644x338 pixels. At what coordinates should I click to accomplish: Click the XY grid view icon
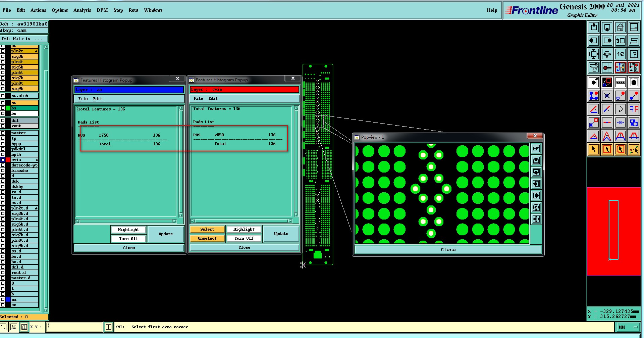tap(634, 27)
